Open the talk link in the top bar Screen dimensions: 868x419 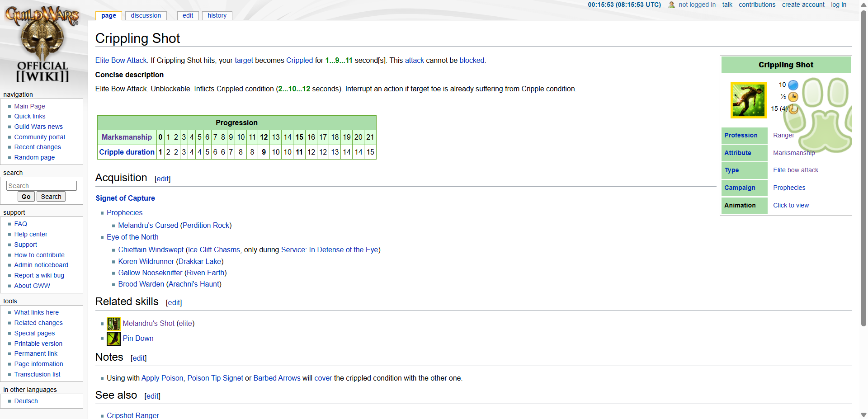[727, 5]
